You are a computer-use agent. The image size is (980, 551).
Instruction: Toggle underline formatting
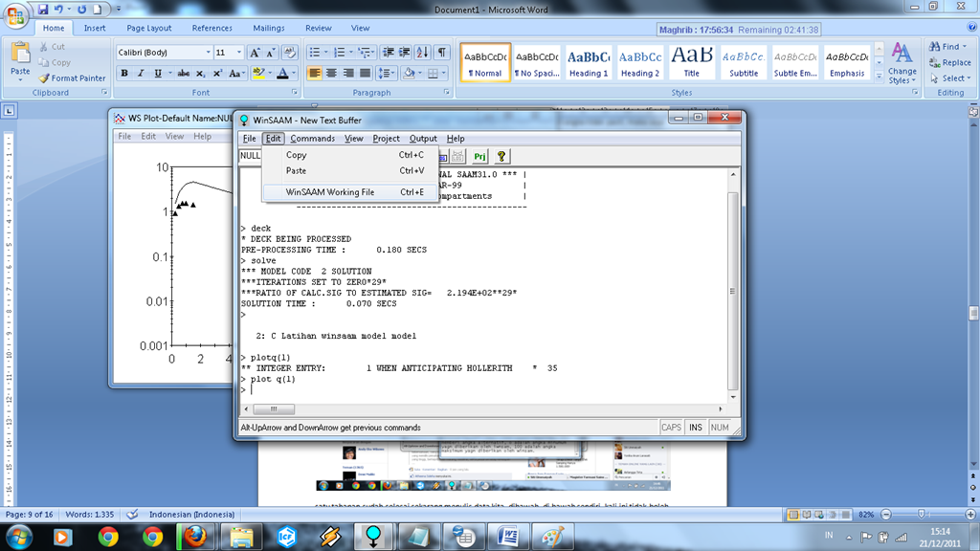[x=158, y=73]
